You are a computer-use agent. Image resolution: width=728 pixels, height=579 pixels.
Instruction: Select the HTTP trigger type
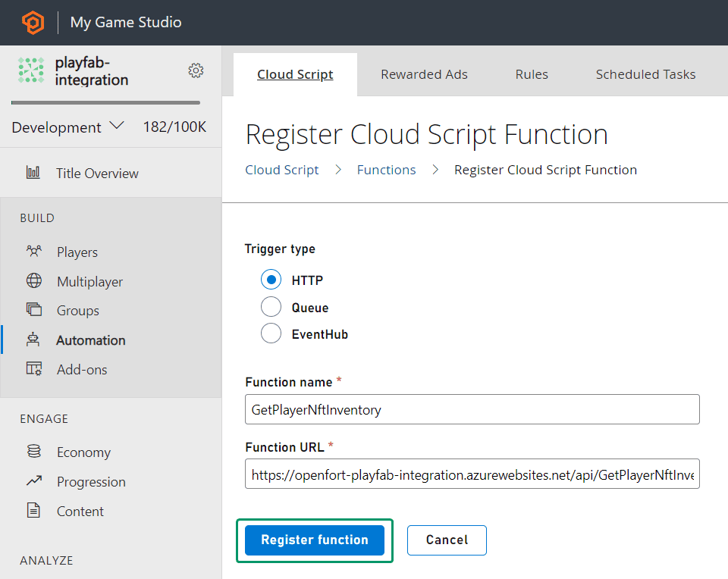[271, 279]
